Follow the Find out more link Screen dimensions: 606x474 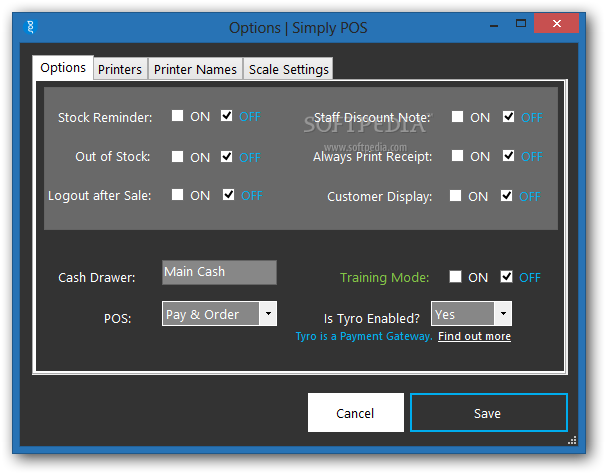[x=474, y=336]
